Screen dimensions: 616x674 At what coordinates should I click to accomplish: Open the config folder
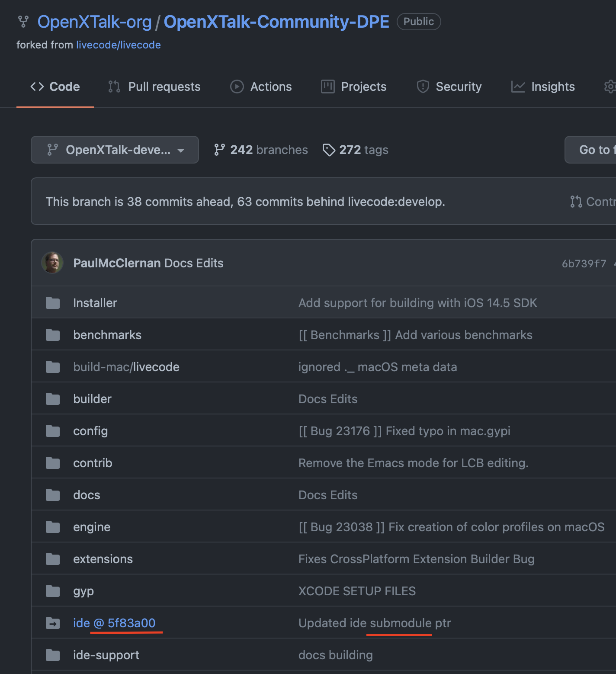tap(90, 431)
